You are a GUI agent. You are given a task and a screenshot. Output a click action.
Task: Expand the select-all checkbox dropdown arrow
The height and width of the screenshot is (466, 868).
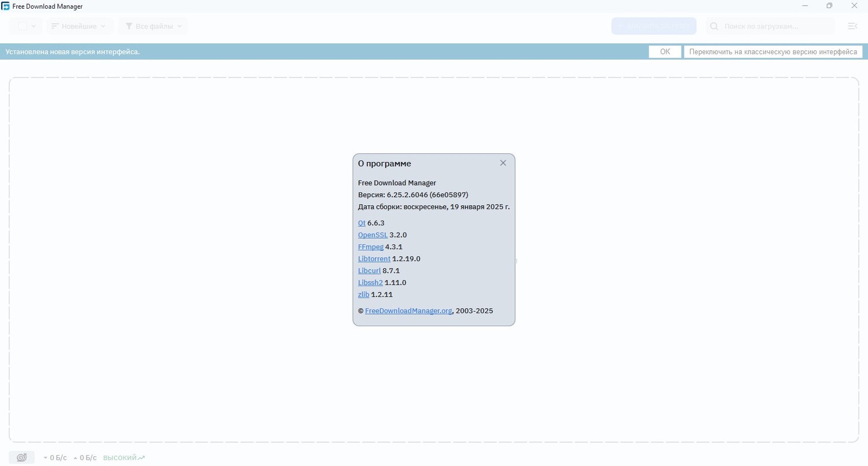click(x=34, y=26)
